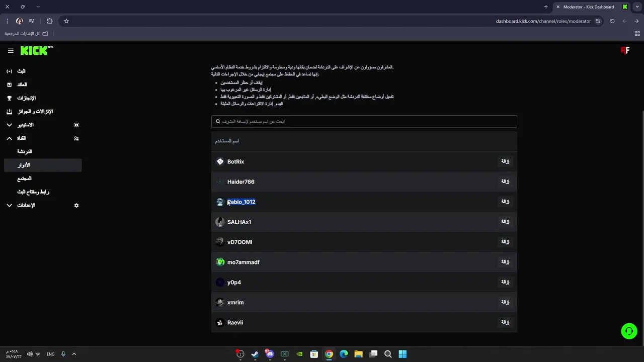This screenshot has height=362, width=644.
Task: Click the studio camera icon
Action: 76,125
